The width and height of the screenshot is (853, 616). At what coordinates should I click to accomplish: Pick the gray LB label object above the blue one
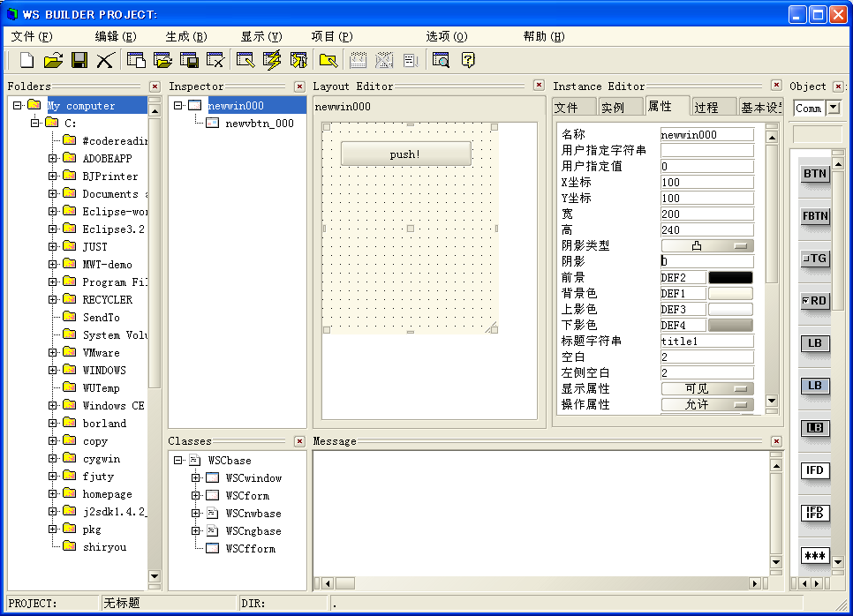[815, 343]
